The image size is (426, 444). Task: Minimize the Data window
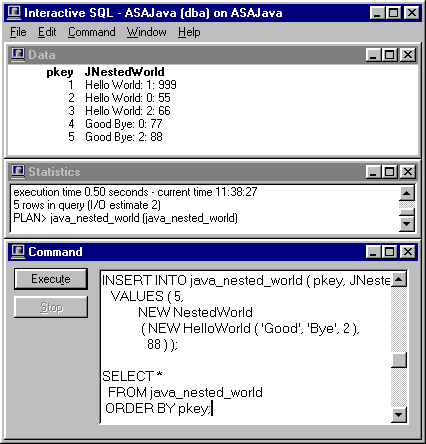(373, 55)
